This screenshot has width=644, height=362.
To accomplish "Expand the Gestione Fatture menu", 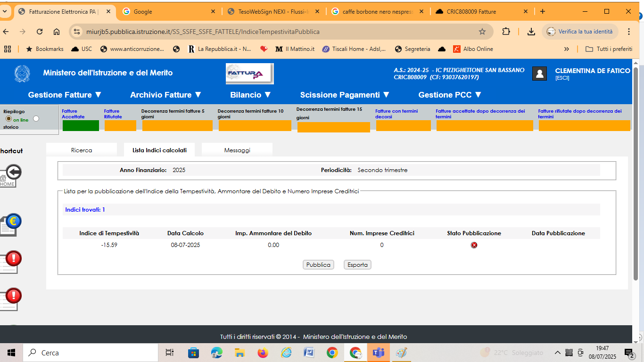I will [x=65, y=95].
